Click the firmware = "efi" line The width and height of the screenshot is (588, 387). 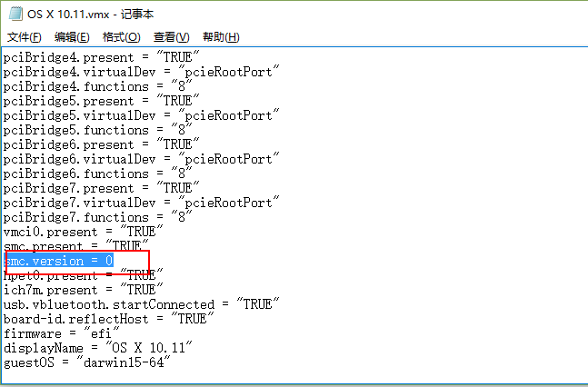pos(62,333)
